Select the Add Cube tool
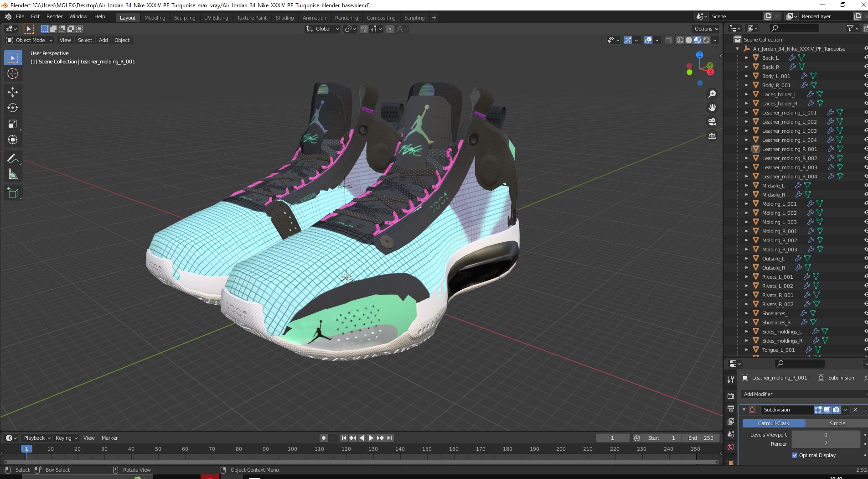This screenshot has height=479, width=868. coord(13,193)
